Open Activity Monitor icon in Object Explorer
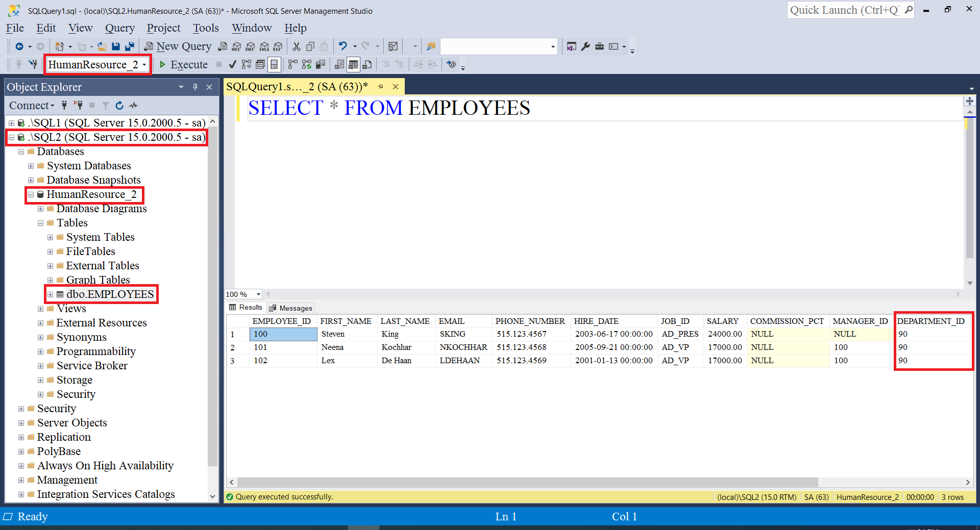 (134, 106)
